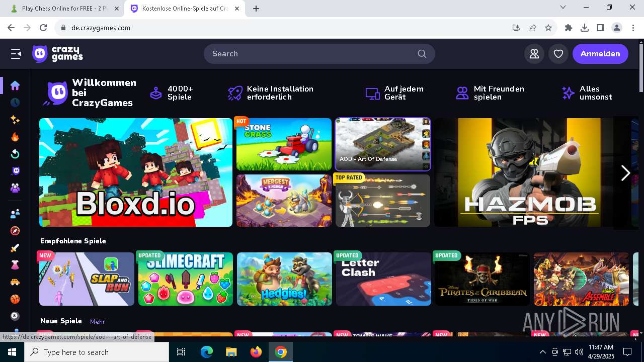Screen dimensions: 644x362
Task: Open Windows Start menu
Action: pos(12,352)
